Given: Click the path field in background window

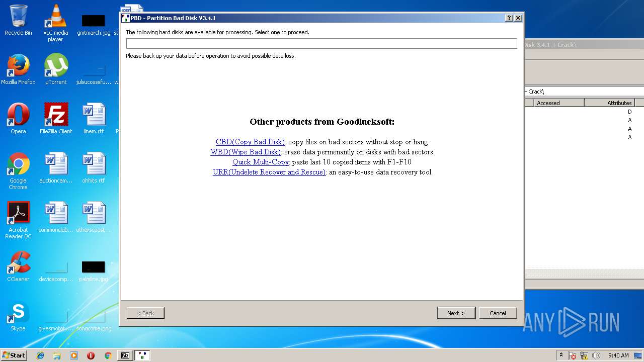Looking at the screenshot, I should click(585, 92).
